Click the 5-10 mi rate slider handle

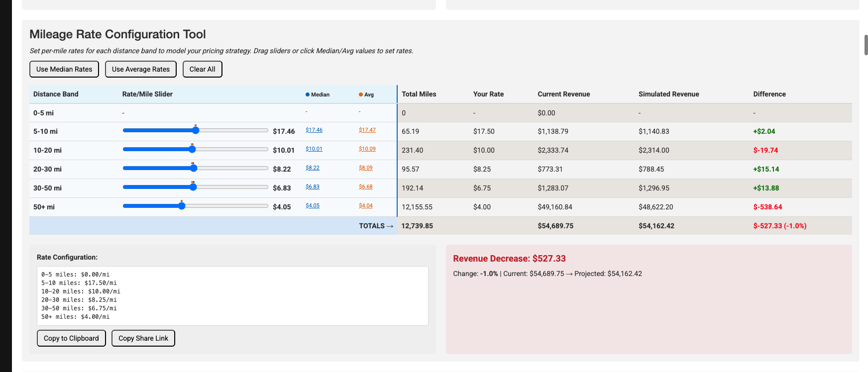point(196,130)
